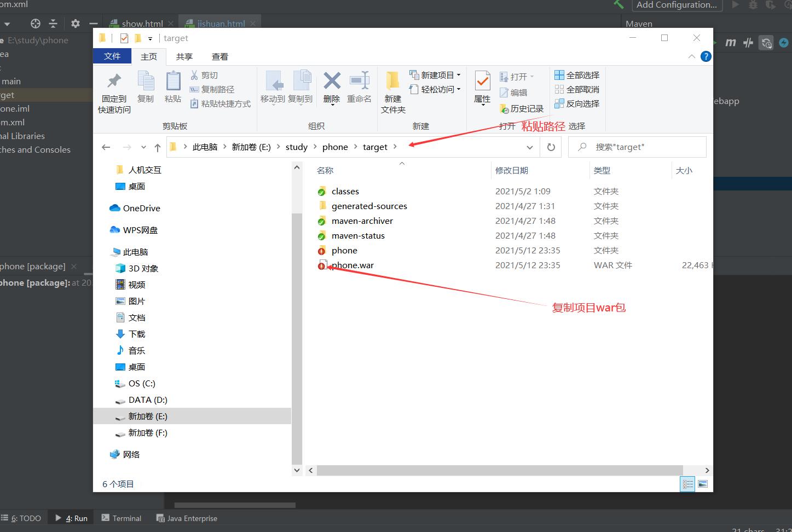Open the File (文件) ribbon tab

(112, 56)
